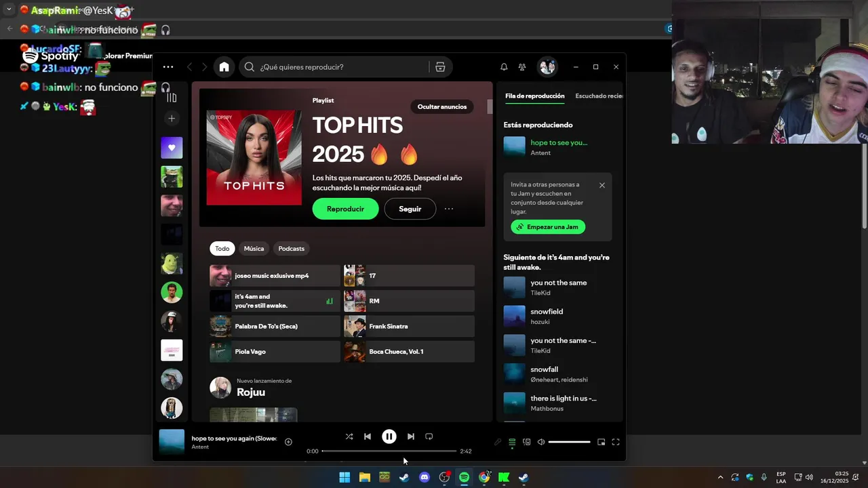The height and width of the screenshot is (488, 868).
Task: Open Rojuu's new release artist link
Action: point(251,392)
